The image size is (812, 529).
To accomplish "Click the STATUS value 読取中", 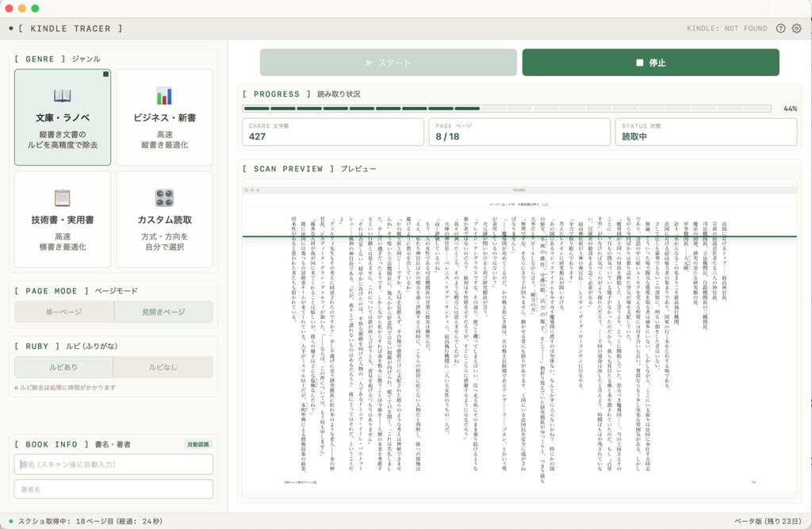I will (x=634, y=136).
